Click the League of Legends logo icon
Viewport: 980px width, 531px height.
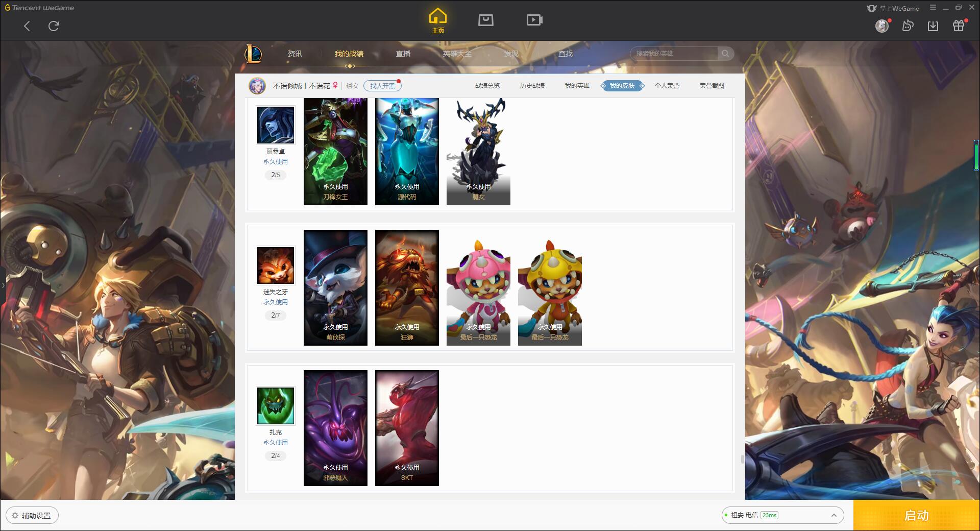[253, 54]
